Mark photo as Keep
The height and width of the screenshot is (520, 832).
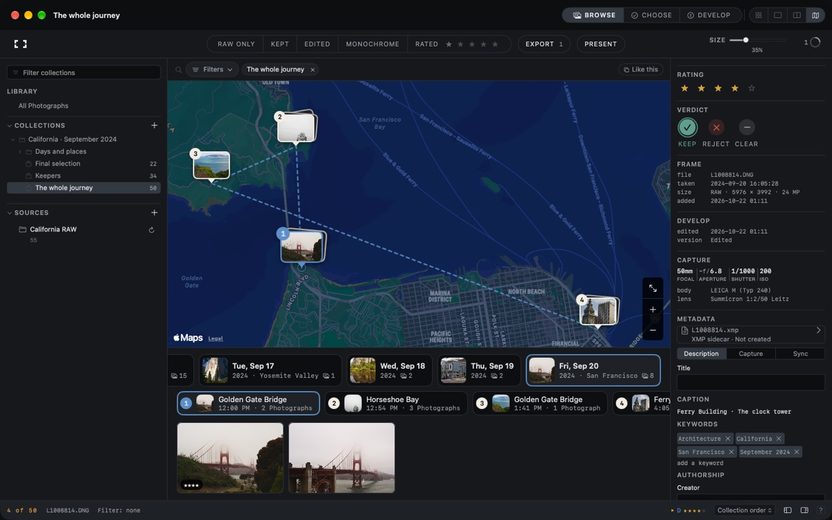687,127
